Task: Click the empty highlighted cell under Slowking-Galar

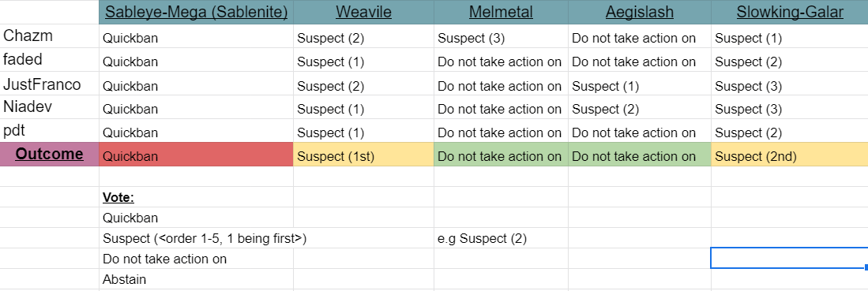Action: (789, 259)
